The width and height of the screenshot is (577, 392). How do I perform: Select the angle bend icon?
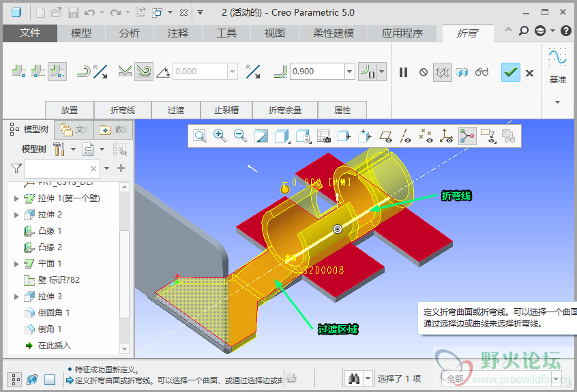[x=125, y=72]
